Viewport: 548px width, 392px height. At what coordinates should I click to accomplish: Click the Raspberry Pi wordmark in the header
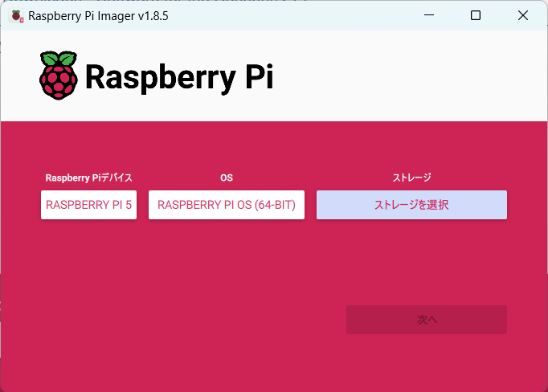(x=178, y=77)
